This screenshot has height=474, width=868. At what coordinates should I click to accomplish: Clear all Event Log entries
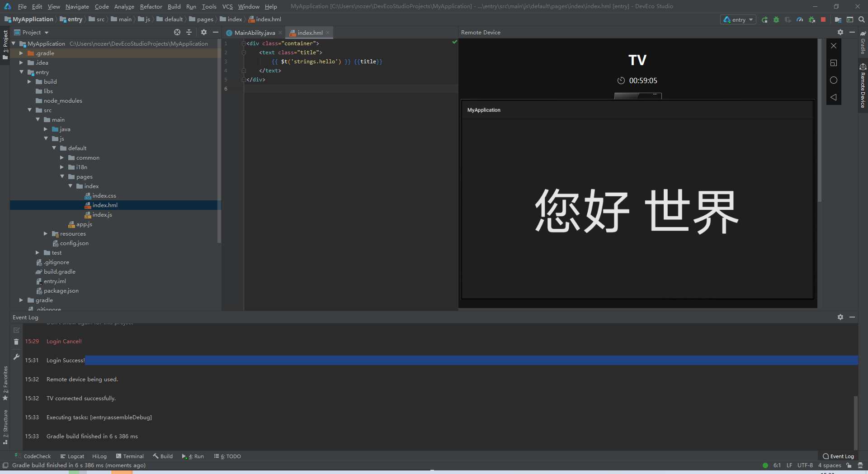(x=16, y=342)
